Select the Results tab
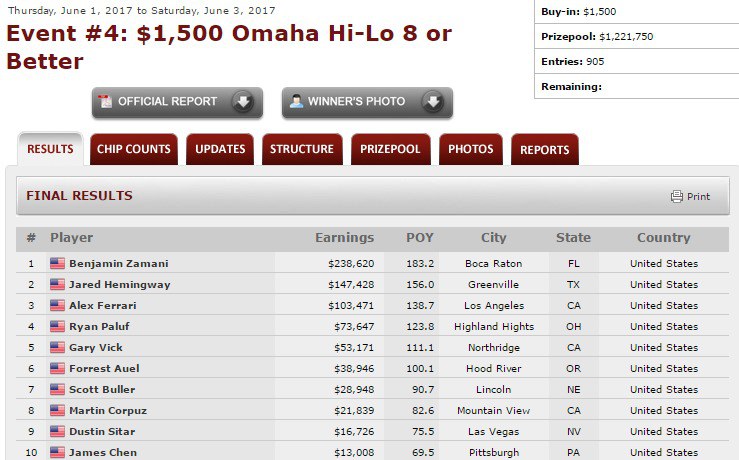Viewport: 739px width, 460px height. point(50,150)
